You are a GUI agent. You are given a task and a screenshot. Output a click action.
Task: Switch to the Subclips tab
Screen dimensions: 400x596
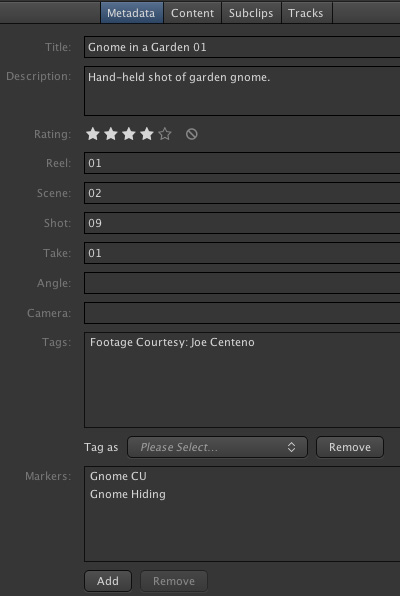(x=251, y=13)
